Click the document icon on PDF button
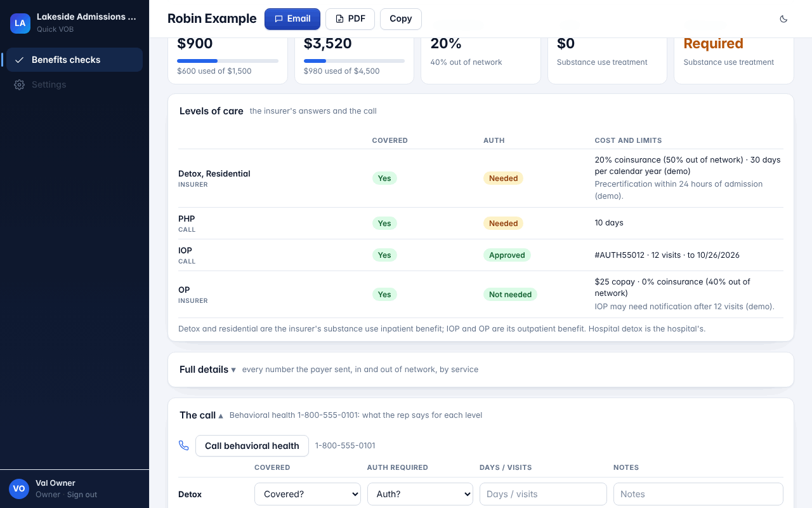 coord(339,19)
